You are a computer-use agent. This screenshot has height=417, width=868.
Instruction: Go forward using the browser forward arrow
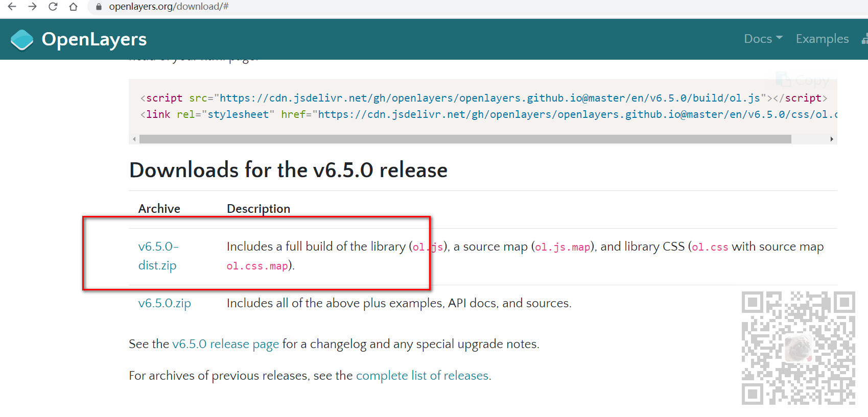[x=32, y=7]
